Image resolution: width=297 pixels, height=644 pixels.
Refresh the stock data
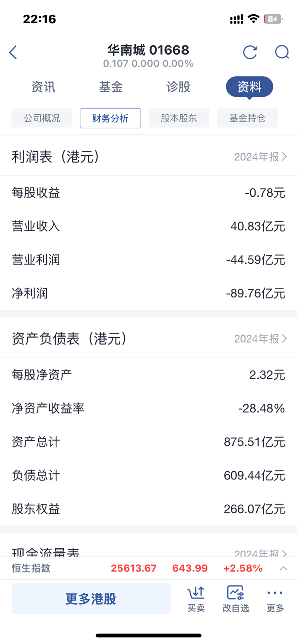(x=250, y=52)
